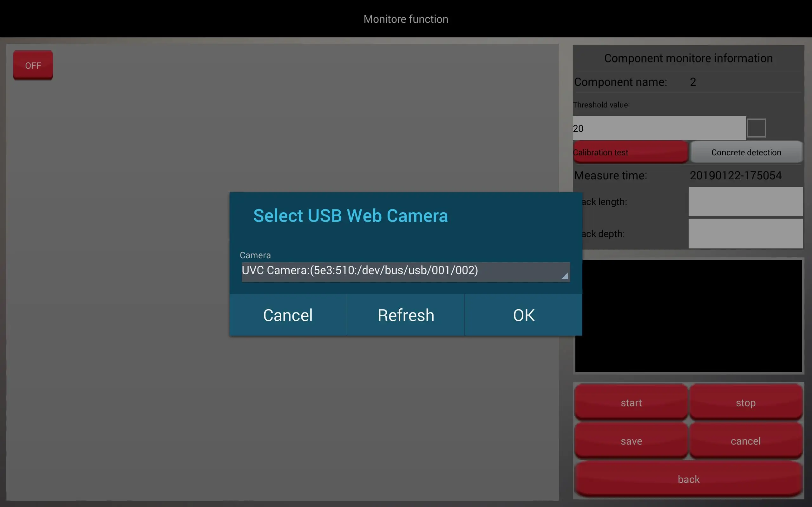The width and height of the screenshot is (812, 507).
Task: Tick the checkbox beside threshold value
Action: tap(756, 128)
